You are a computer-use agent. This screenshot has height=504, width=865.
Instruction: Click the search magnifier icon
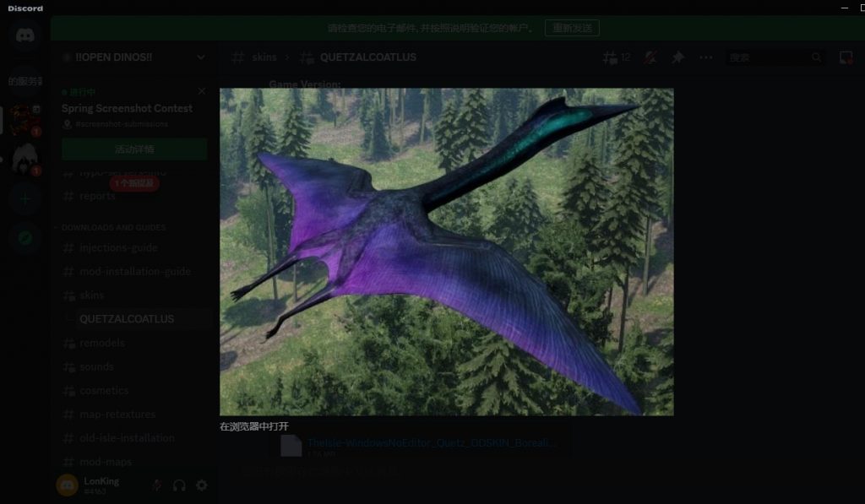(817, 57)
